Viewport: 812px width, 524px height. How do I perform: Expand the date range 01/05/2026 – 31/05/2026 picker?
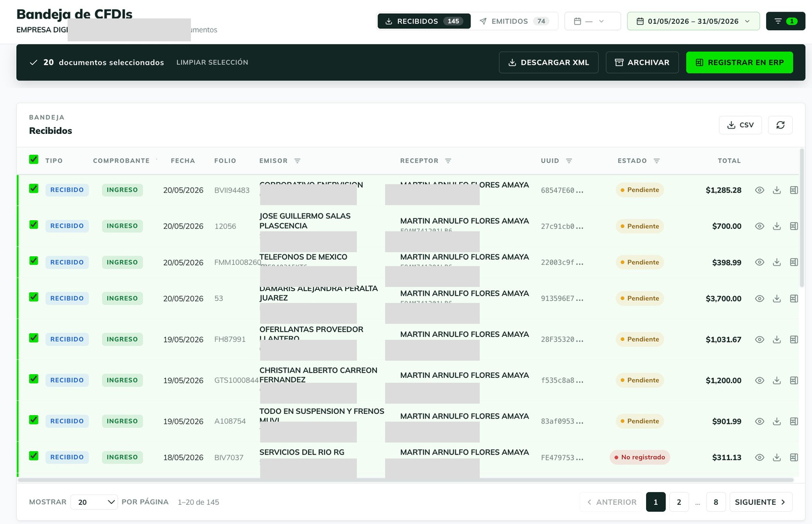click(693, 21)
